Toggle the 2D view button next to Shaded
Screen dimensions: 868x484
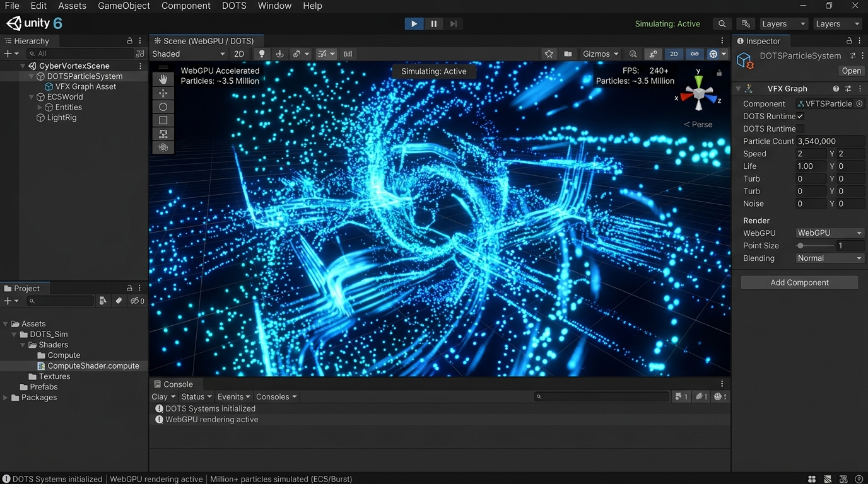pyautogui.click(x=239, y=54)
